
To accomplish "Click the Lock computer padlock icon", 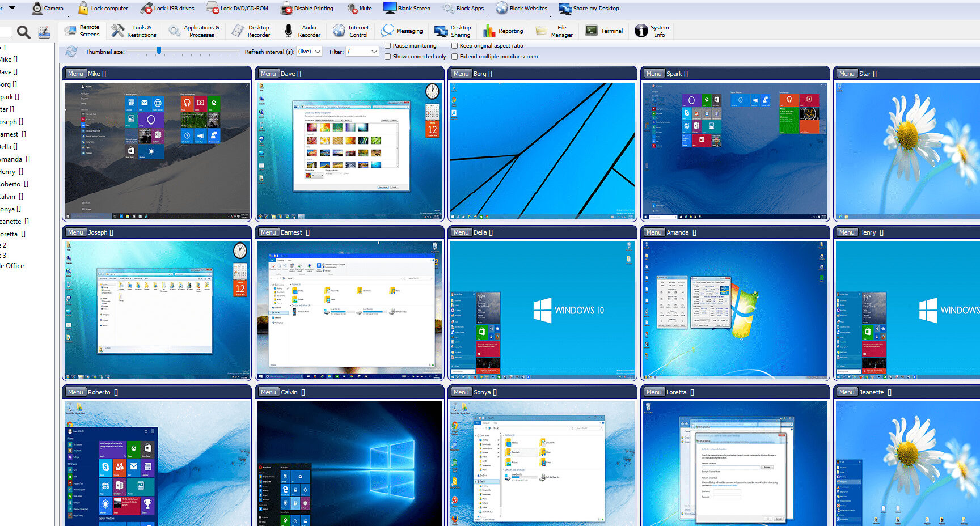I will 83,8.
